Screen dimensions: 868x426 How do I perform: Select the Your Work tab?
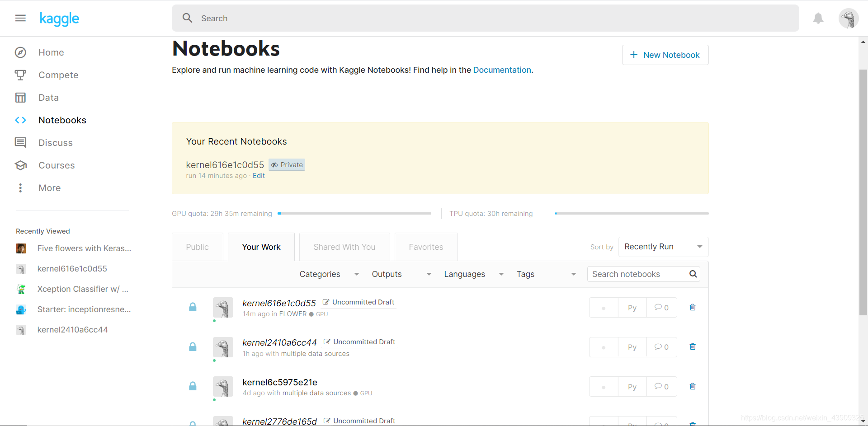click(261, 247)
